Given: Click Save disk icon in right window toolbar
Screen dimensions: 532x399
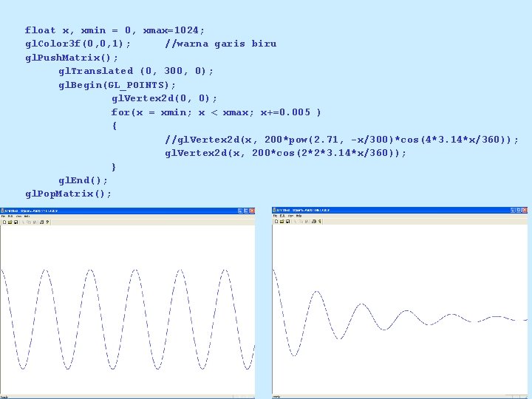Looking at the screenshot, I should pyautogui.click(x=287, y=222).
